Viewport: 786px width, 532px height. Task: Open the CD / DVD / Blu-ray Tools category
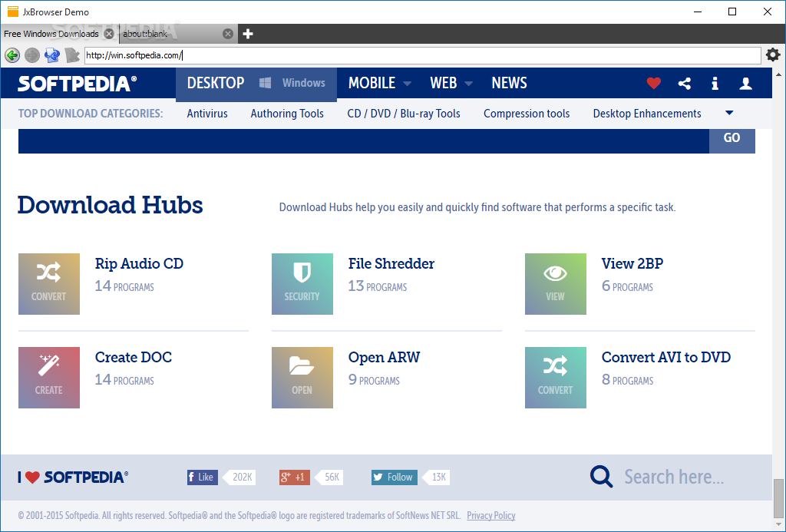click(x=404, y=114)
